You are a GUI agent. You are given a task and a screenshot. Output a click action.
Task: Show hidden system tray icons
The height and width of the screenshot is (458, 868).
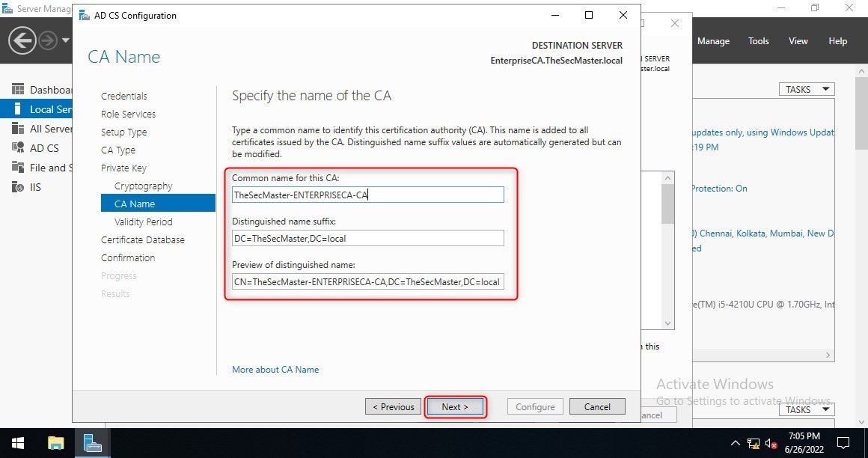(735, 443)
